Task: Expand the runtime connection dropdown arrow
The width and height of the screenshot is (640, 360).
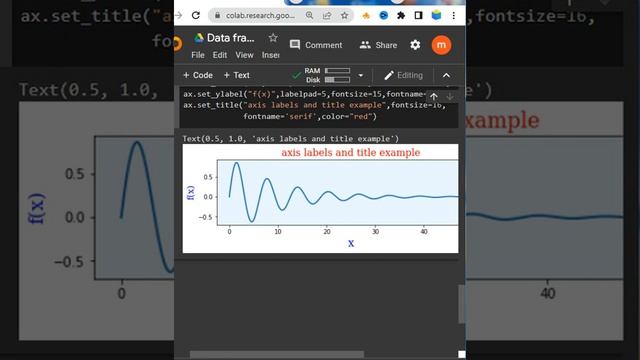Action: coord(360,75)
